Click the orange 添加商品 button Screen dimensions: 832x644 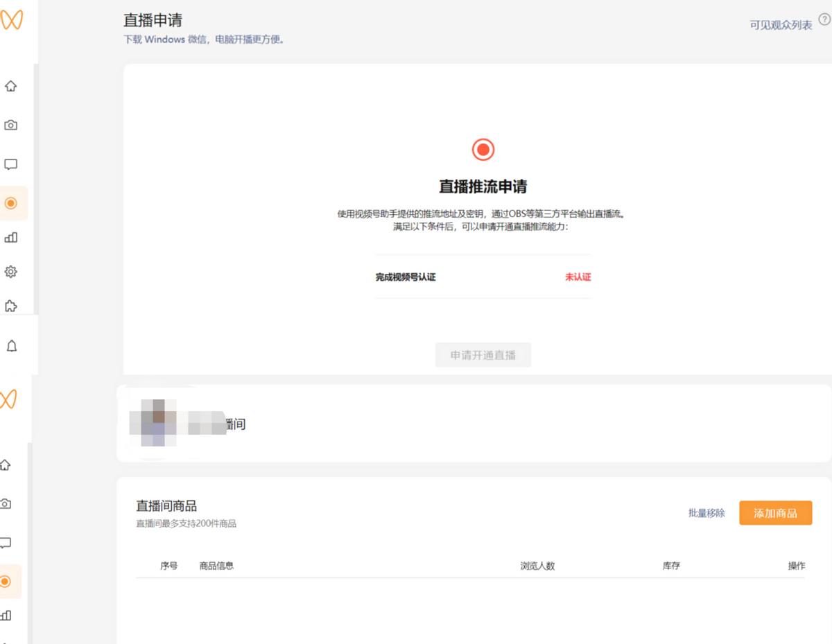(x=775, y=513)
